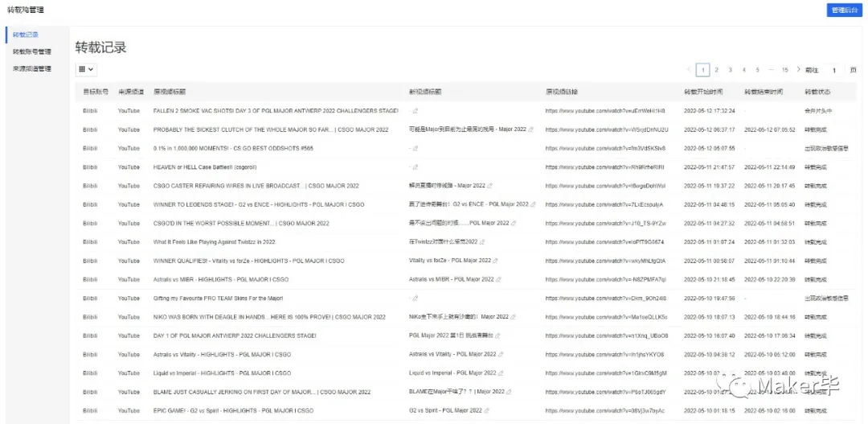The width and height of the screenshot is (868, 424).
Task: Edit new title of G2 vs Spirit row
Action: pos(486,410)
